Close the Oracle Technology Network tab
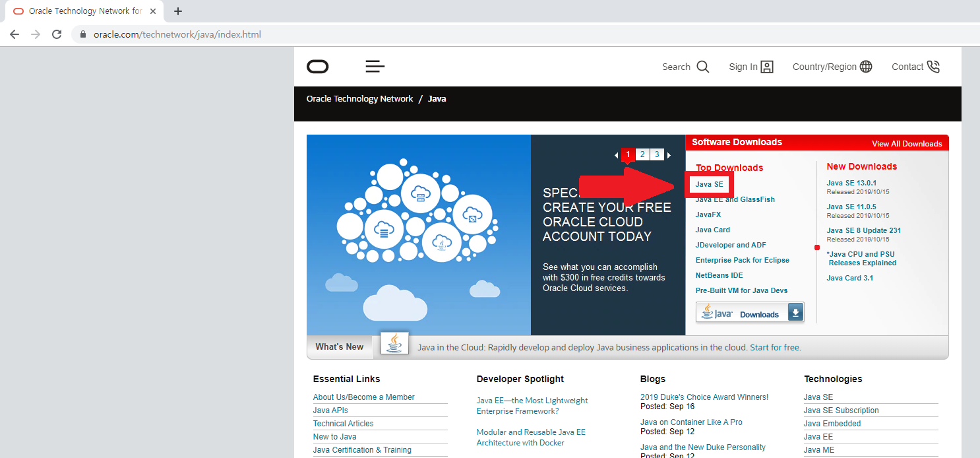Viewport: 980px width, 458px height. coord(153,11)
